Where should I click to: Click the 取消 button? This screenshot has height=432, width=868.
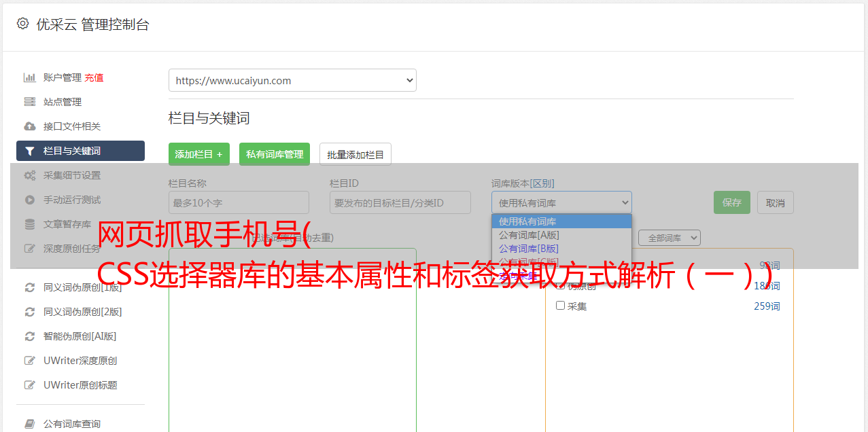tap(776, 202)
